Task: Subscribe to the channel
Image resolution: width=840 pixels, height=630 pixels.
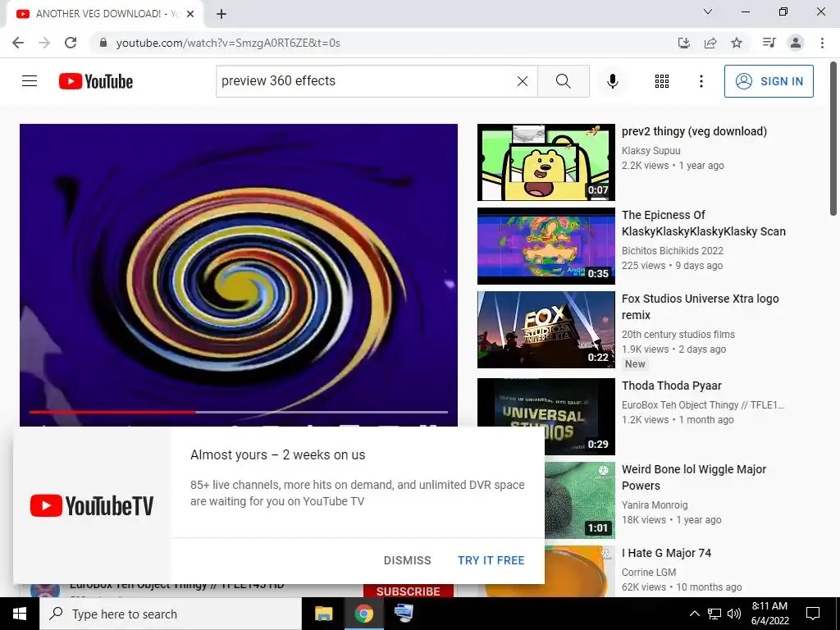Action: point(409,591)
